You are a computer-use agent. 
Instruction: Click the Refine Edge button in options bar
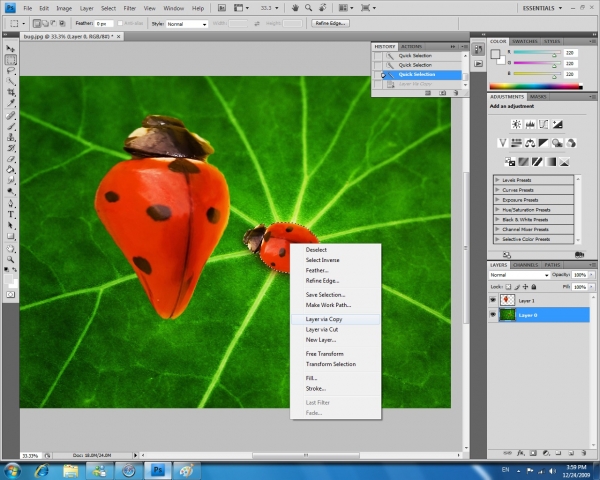click(330, 23)
